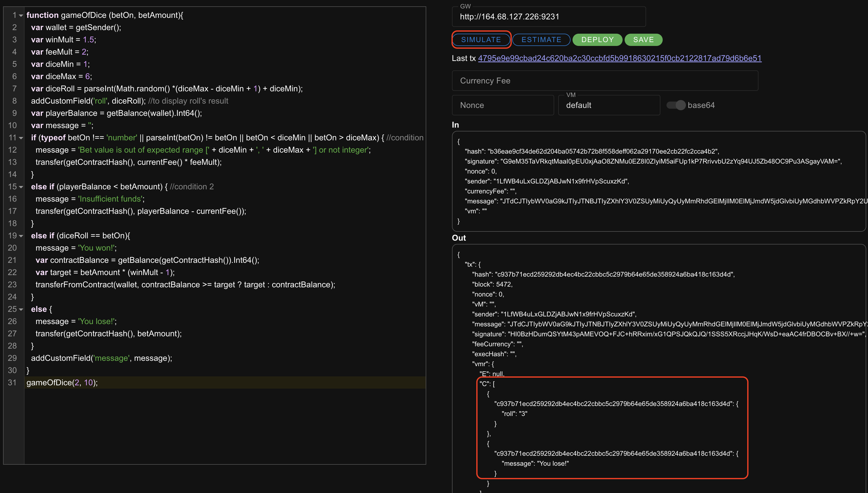Click the 'var winMult = 1.5' line

pos(64,40)
